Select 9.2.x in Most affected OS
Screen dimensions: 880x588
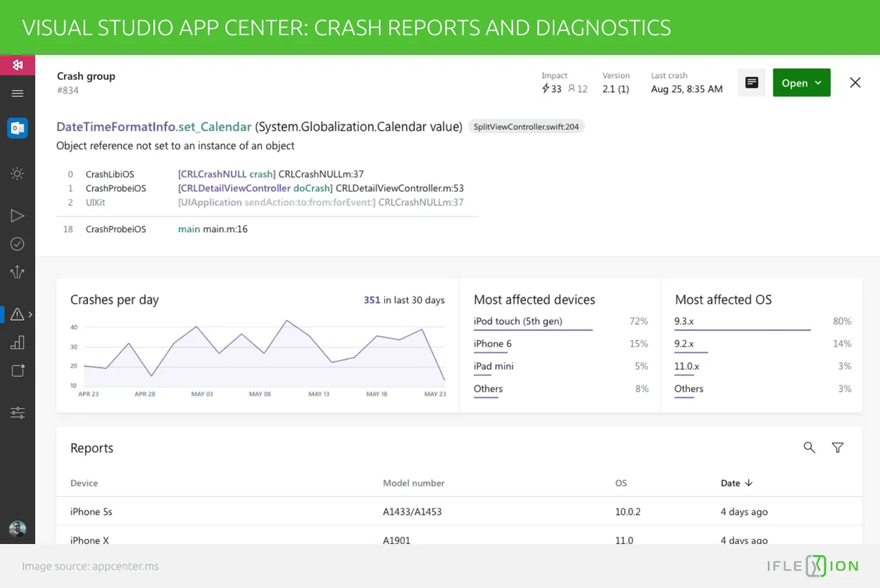[684, 343]
